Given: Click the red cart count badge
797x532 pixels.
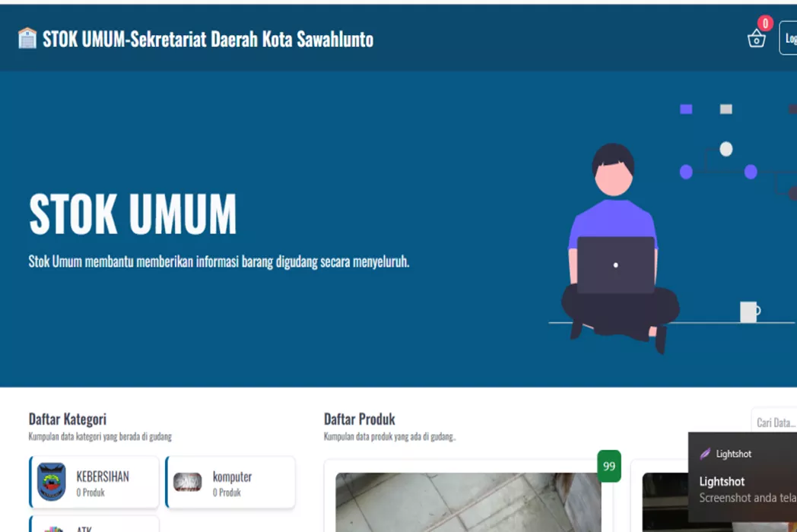Looking at the screenshot, I should pyautogui.click(x=765, y=23).
